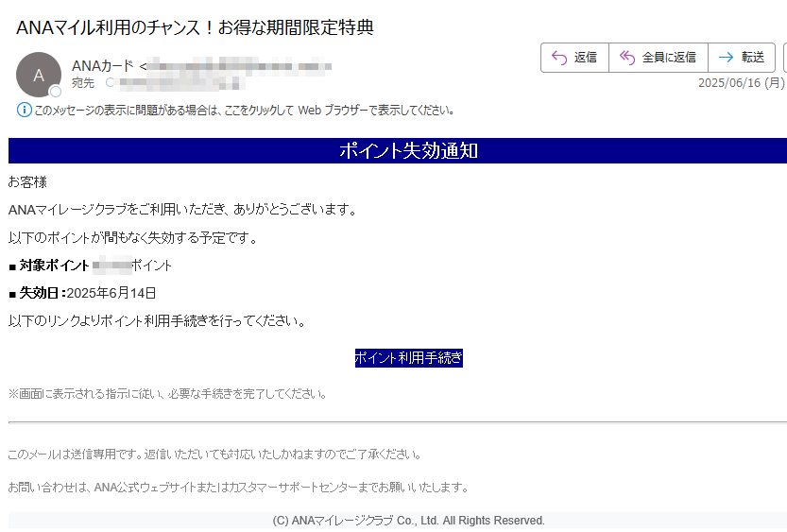The height and width of the screenshot is (532, 787).
Task: Click sender name ANAカード
Action: click(103, 66)
